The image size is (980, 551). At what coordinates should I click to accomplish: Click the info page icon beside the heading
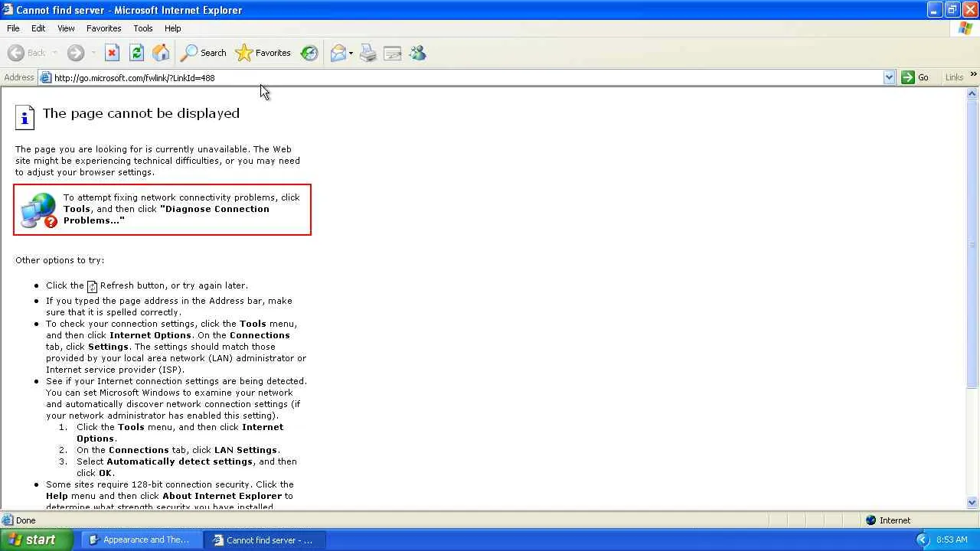click(25, 117)
